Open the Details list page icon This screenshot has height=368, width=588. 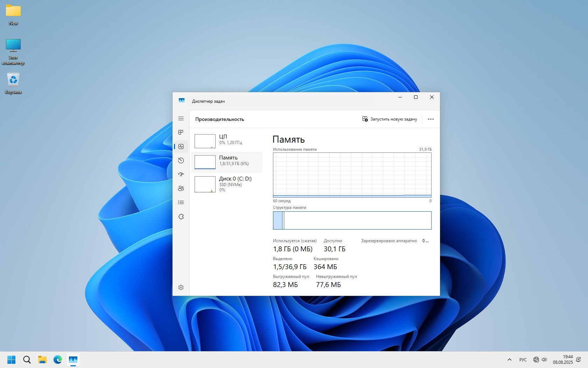click(181, 203)
